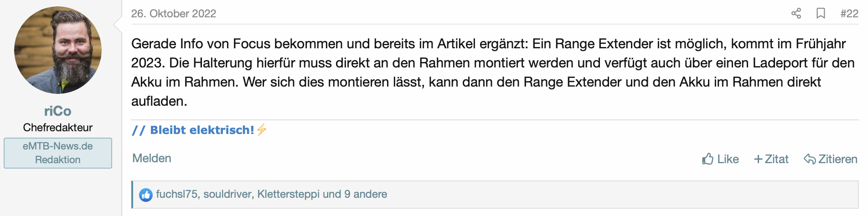Open Klettersteppi's profile from the likes list
868x216 pixels.
pyautogui.click(x=288, y=194)
